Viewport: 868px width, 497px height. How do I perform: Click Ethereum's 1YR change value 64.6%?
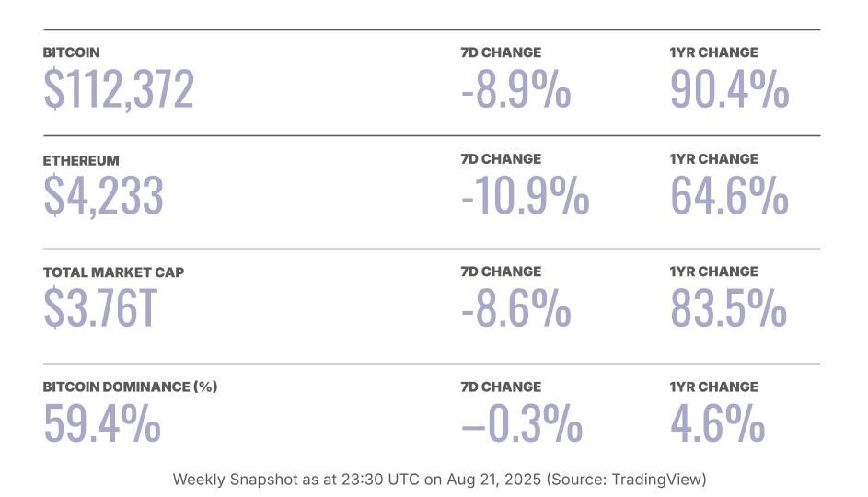[x=729, y=197]
